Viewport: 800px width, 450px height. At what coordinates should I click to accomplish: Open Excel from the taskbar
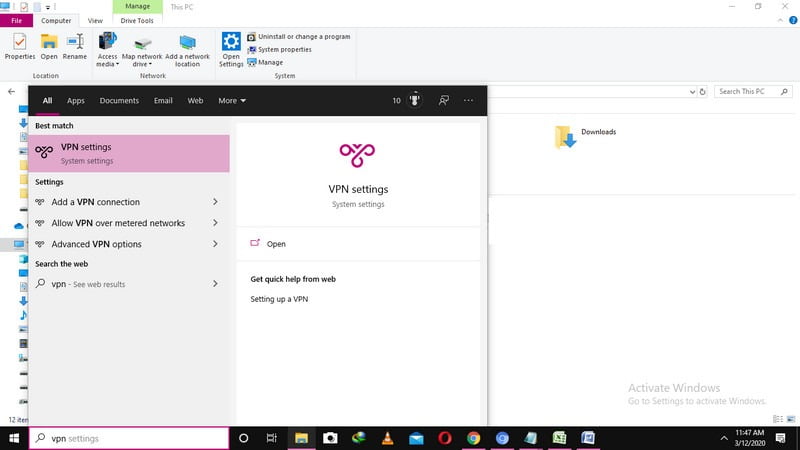coord(559,438)
